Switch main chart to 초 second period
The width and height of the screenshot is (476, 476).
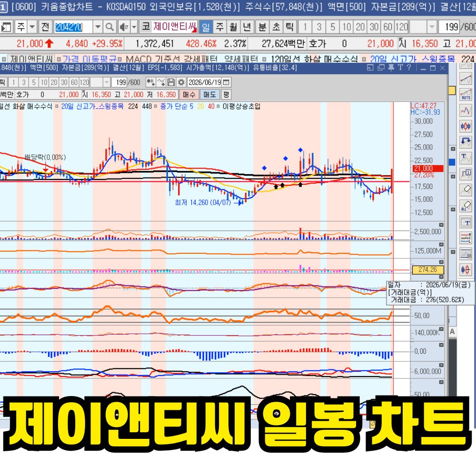pyautogui.click(x=276, y=27)
